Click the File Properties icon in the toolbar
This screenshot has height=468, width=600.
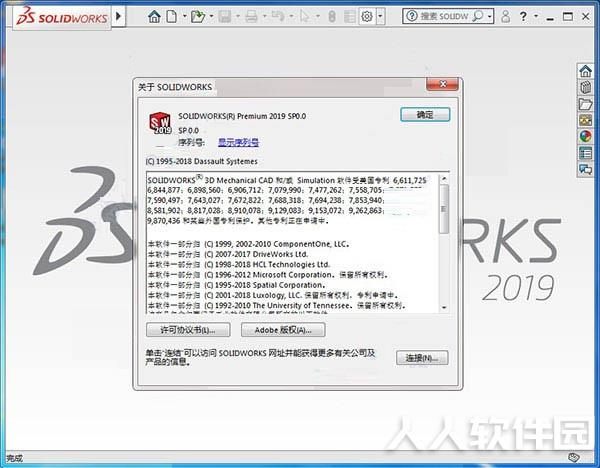pos(349,16)
